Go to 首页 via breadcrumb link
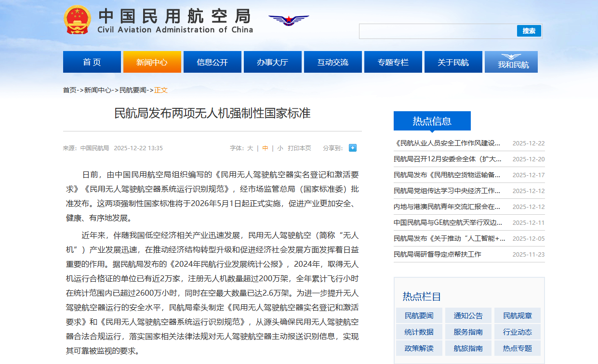This screenshot has height=364, width=598. 69,89
